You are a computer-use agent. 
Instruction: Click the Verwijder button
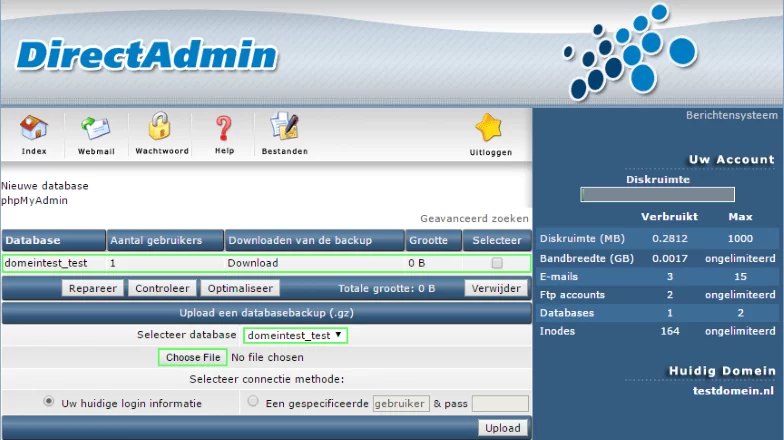click(496, 288)
